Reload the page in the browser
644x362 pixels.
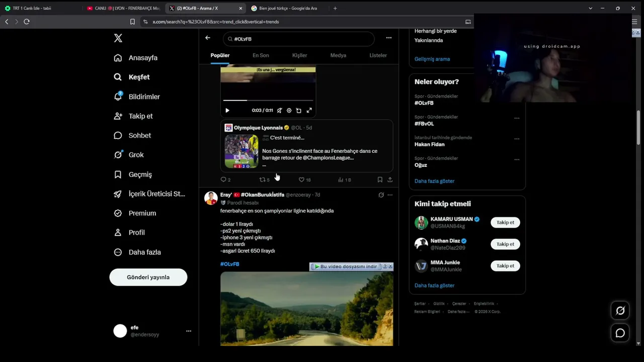click(x=27, y=22)
